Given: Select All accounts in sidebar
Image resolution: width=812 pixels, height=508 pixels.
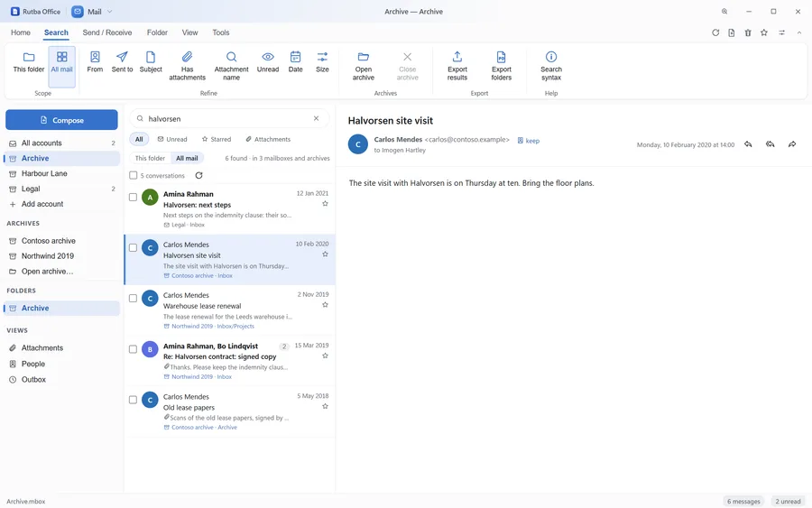Looking at the screenshot, I should tap(61, 143).
